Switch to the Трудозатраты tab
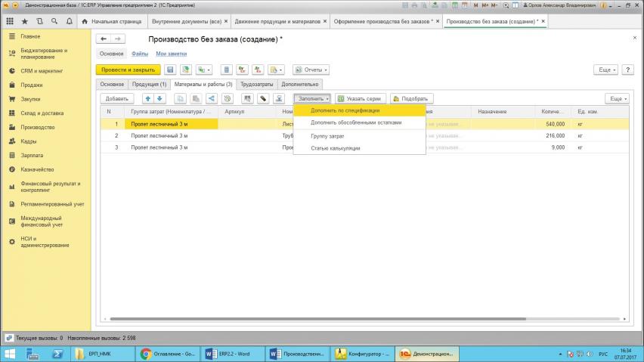Screen dimensions: 644x362 (x=256, y=84)
